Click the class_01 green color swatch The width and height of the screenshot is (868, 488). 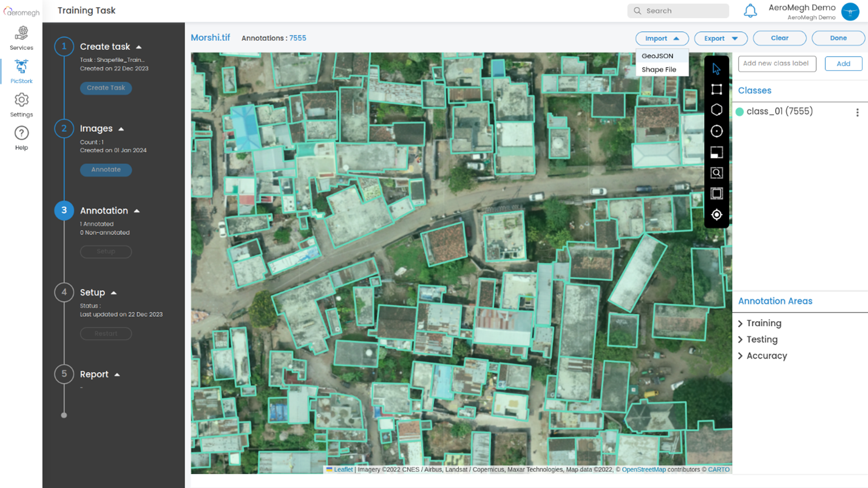point(739,112)
